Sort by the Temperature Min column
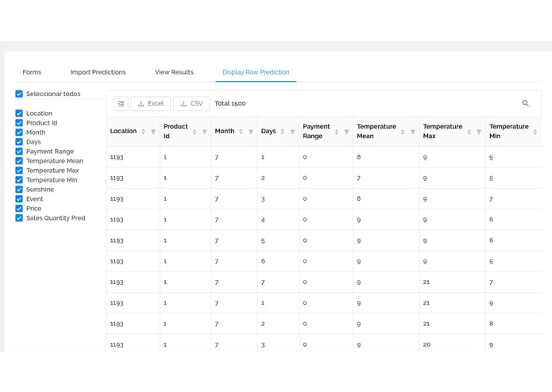This screenshot has height=392, width=552. [x=535, y=132]
